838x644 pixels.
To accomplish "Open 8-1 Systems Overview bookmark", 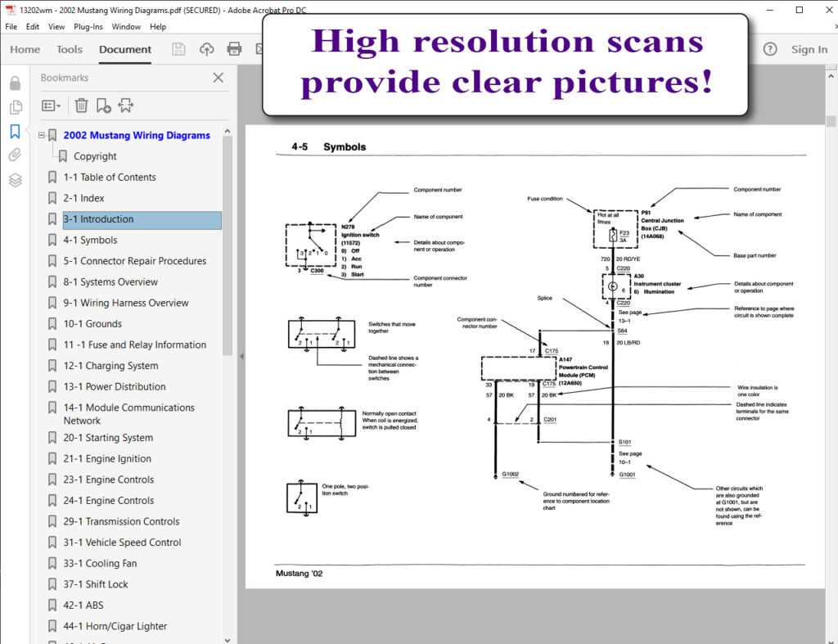I will [x=110, y=281].
